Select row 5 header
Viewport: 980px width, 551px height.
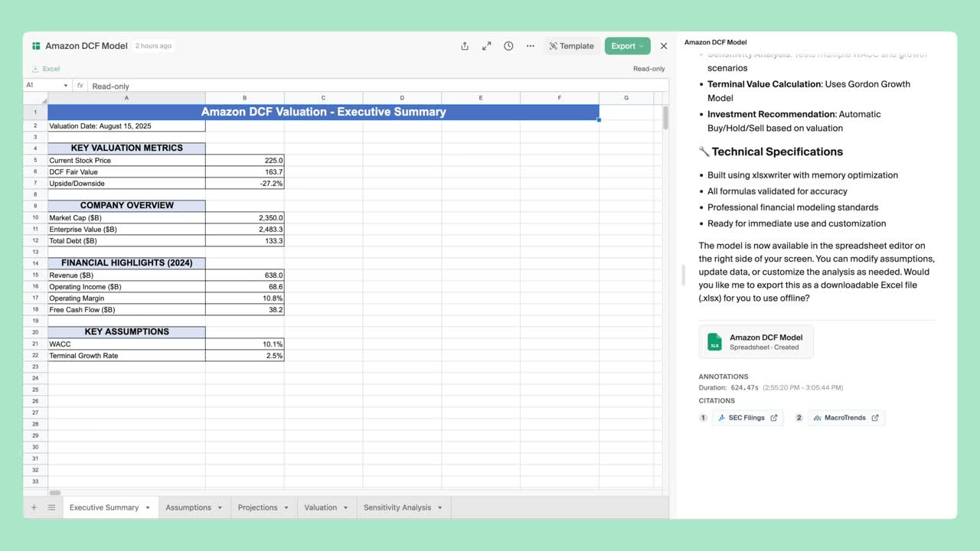tap(35, 161)
